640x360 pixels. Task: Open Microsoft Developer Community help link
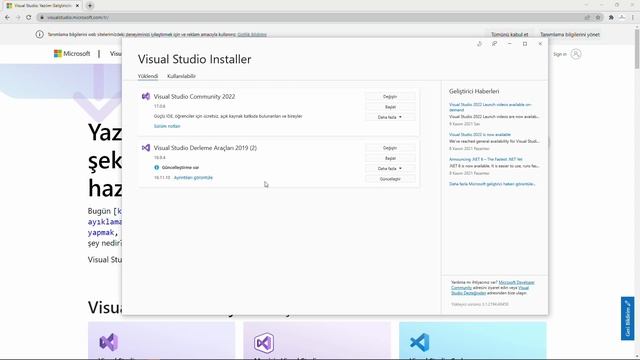point(493,285)
